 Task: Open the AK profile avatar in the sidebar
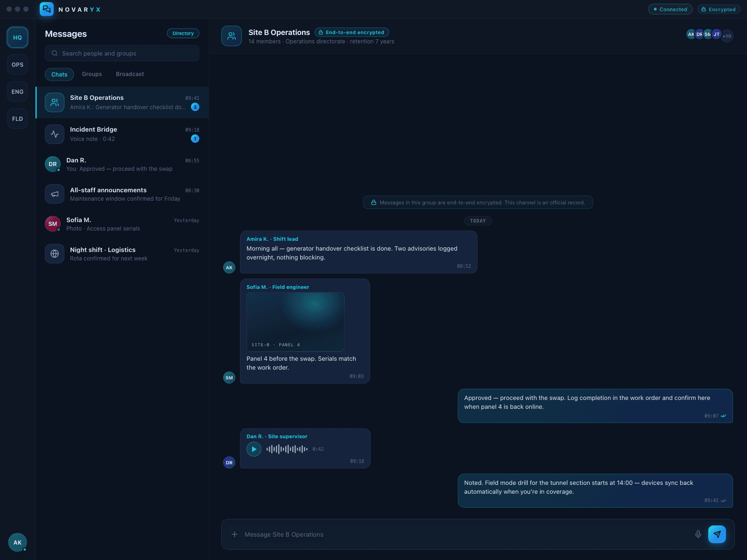tap(17, 542)
